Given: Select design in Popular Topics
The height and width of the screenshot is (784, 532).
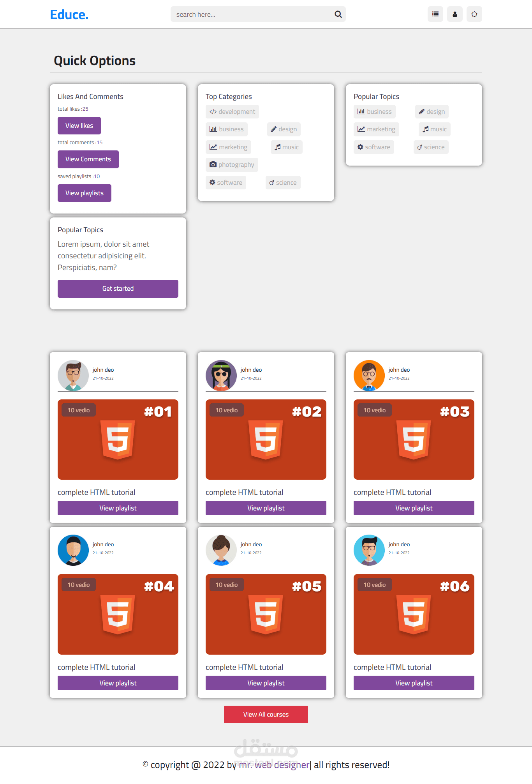Looking at the screenshot, I should (432, 111).
